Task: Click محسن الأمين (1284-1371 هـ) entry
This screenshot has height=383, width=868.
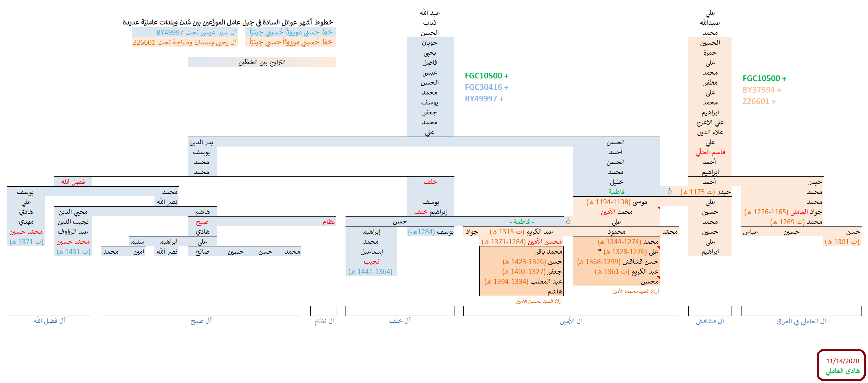Action: (x=521, y=242)
